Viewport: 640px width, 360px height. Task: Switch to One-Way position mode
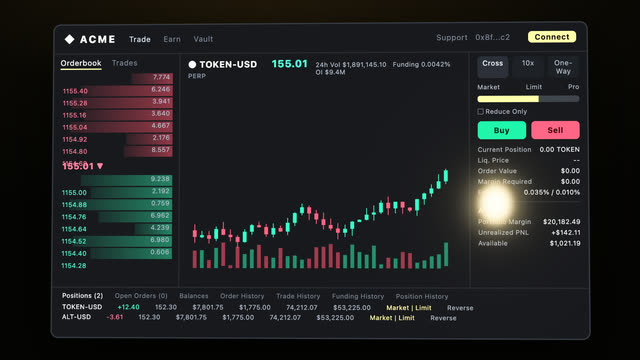point(563,67)
